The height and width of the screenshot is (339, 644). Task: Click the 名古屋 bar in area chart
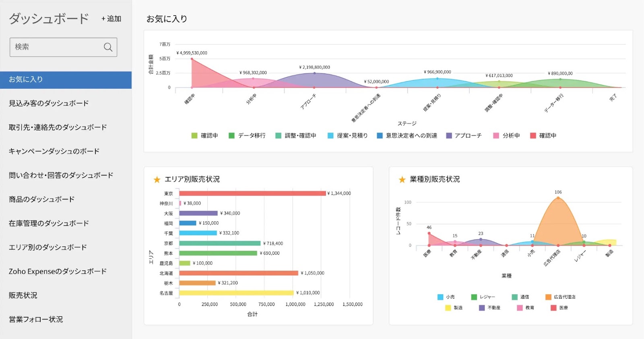pos(236,293)
